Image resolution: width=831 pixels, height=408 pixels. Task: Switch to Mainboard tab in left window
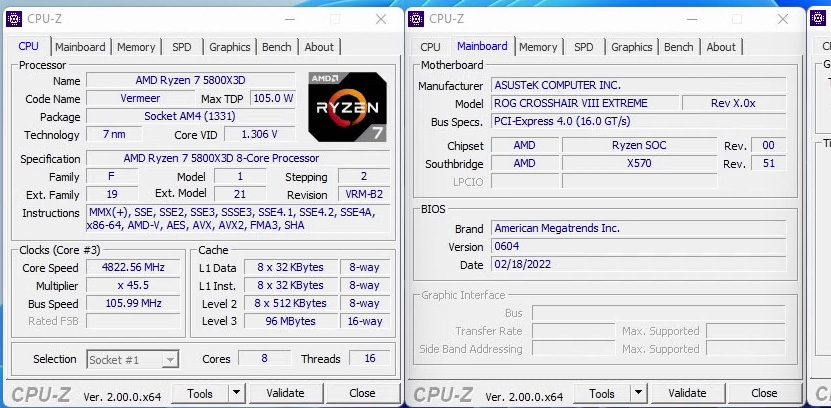coord(80,47)
